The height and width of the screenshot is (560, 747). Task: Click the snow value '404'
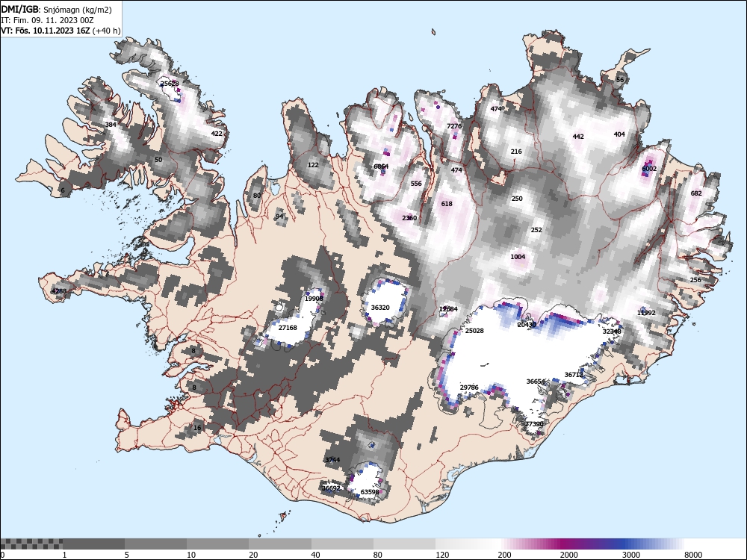(619, 134)
